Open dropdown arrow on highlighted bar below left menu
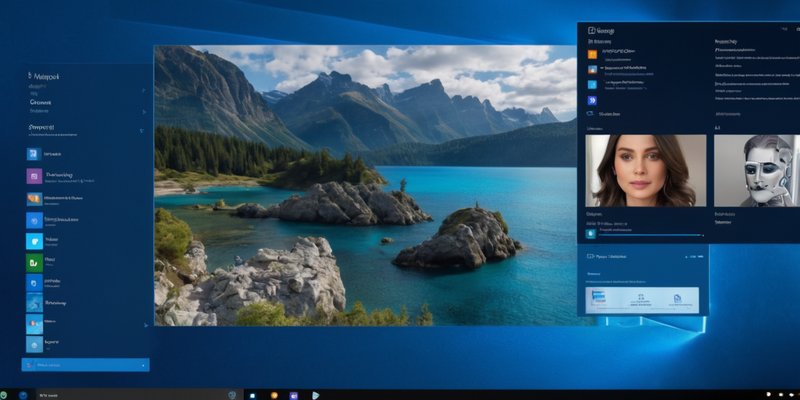 tap(142, 365)
